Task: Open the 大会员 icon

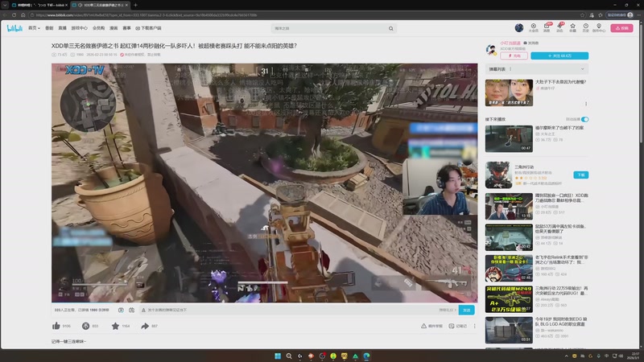Action: [x=533, y=27]
